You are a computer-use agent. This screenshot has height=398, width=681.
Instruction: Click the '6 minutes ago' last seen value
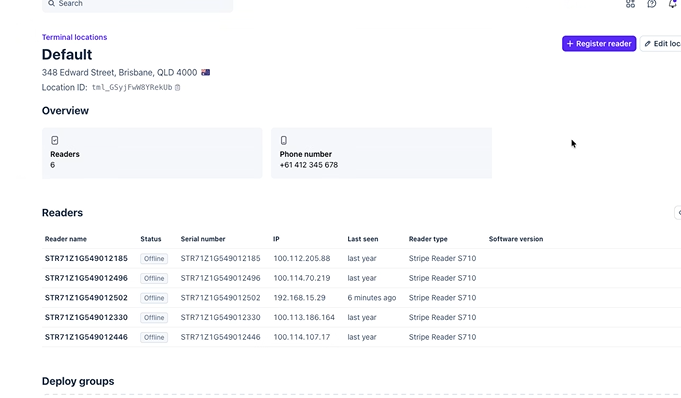tap(372, 298)
